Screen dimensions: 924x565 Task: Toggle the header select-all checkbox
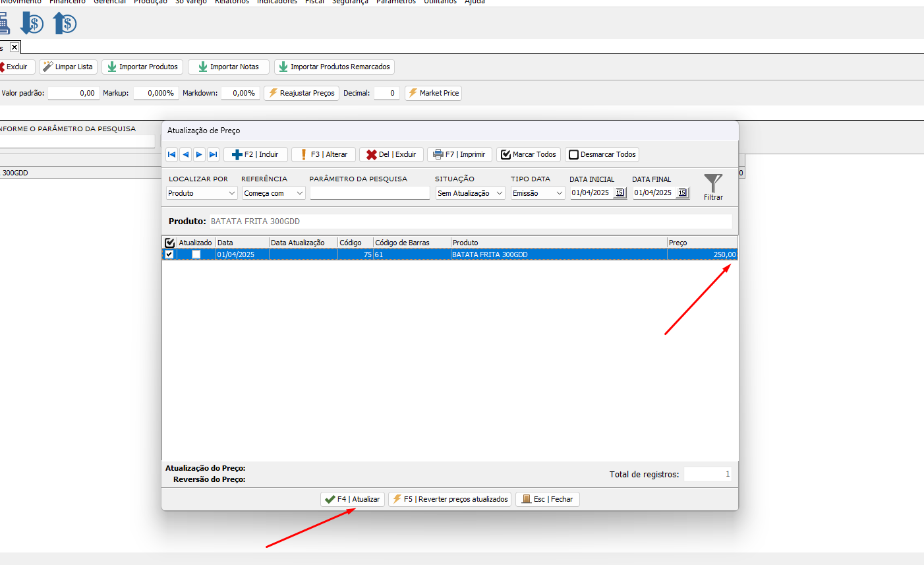tap(169, 243)
